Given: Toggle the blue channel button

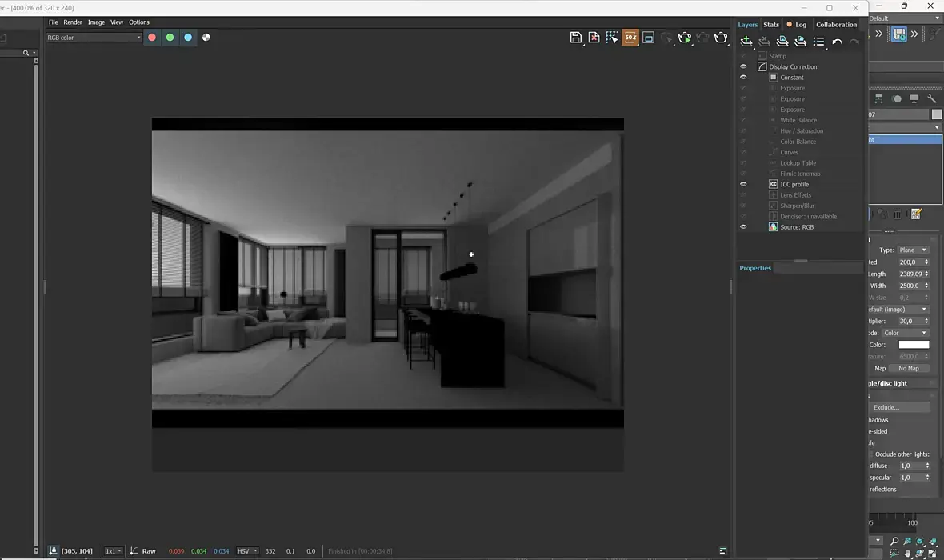Looking at the screenshot, I should point(188,38).
